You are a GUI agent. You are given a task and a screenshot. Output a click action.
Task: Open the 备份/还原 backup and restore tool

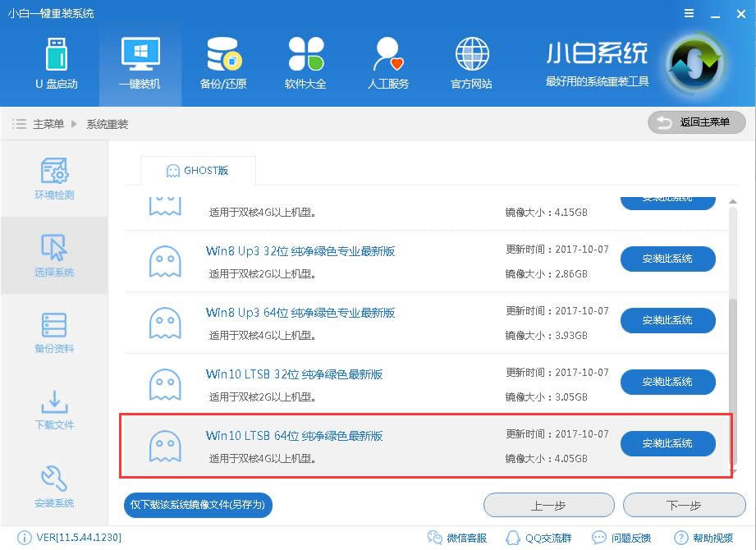pos(222,62)
